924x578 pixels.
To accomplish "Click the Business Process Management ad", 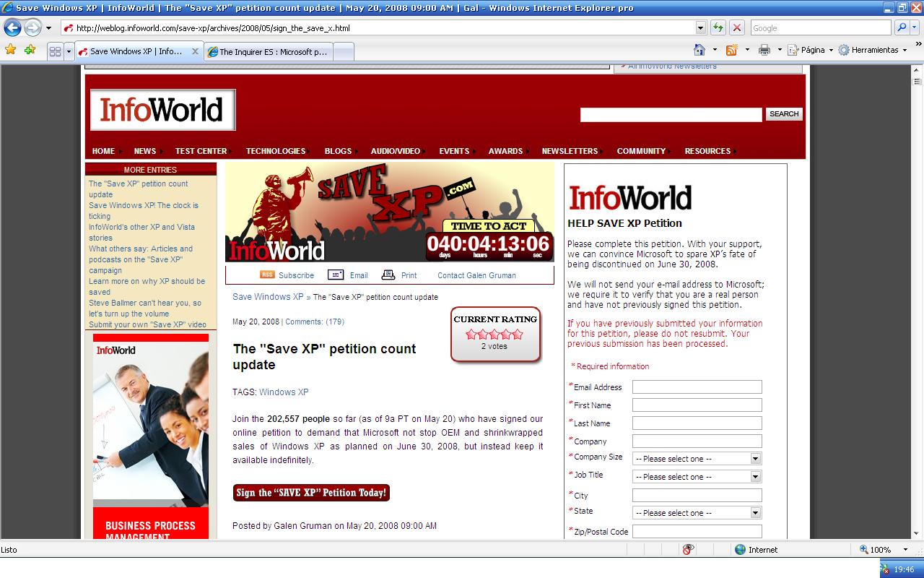I will 151,436.
